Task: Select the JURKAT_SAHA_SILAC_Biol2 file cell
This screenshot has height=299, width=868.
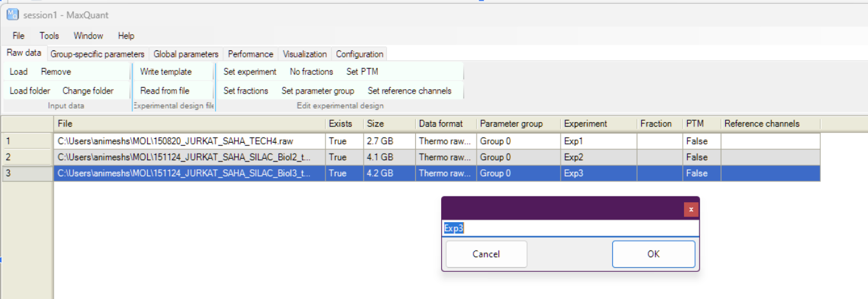Action: tap(189, 157)
